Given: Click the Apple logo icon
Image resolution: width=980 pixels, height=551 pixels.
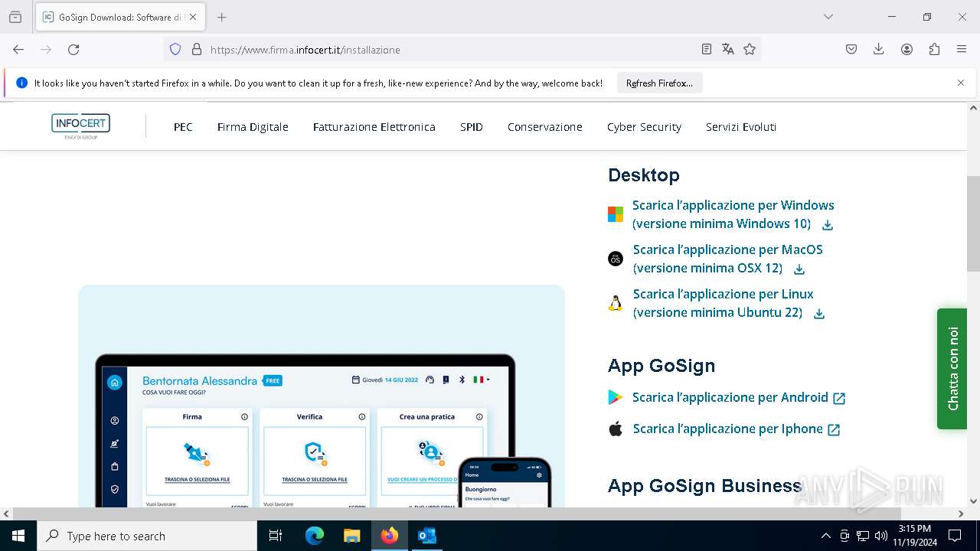Looking at the screenshot, I should point(616,429).
